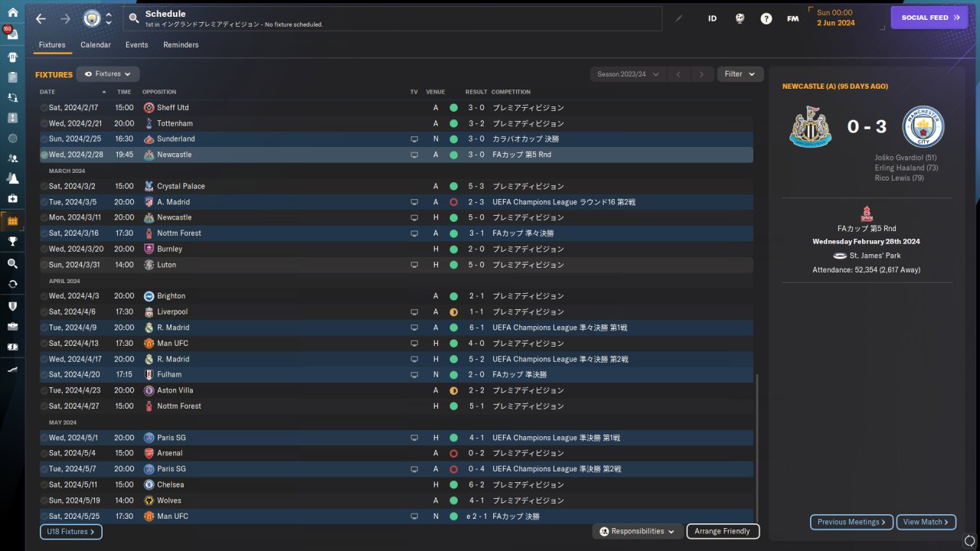Screen dimensions: 980x551
Task: Click the Arrange Friendly button
Action: pyautogui.click(x=724, y=531)
